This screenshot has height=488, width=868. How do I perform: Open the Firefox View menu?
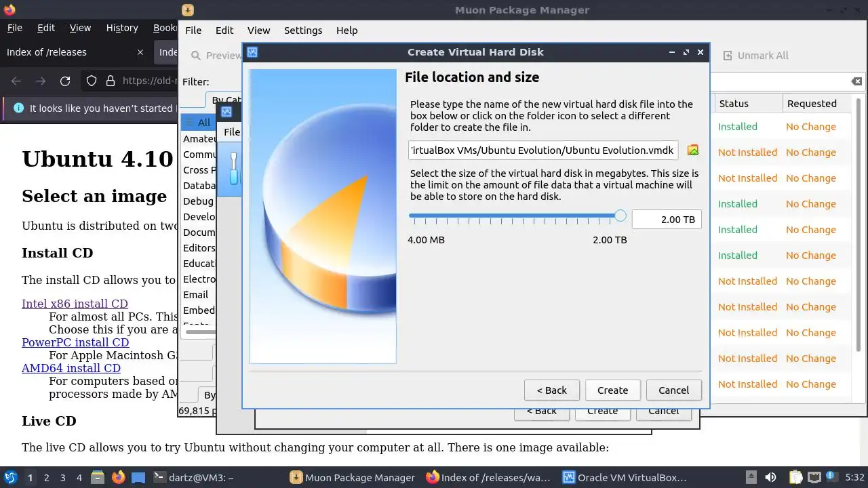80,28
